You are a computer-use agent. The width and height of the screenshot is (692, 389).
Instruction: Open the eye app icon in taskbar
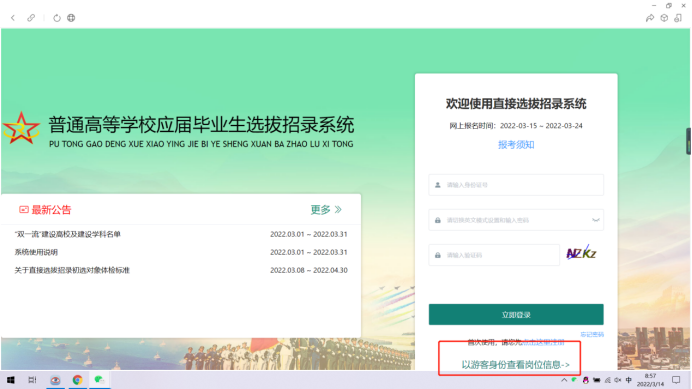click(x=55, y=380)
